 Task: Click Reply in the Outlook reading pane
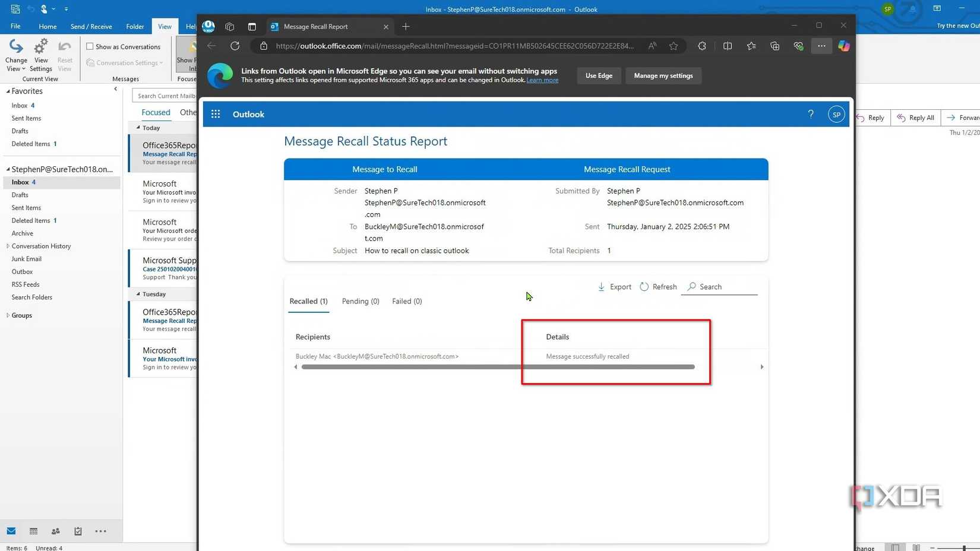pos(871,118)
